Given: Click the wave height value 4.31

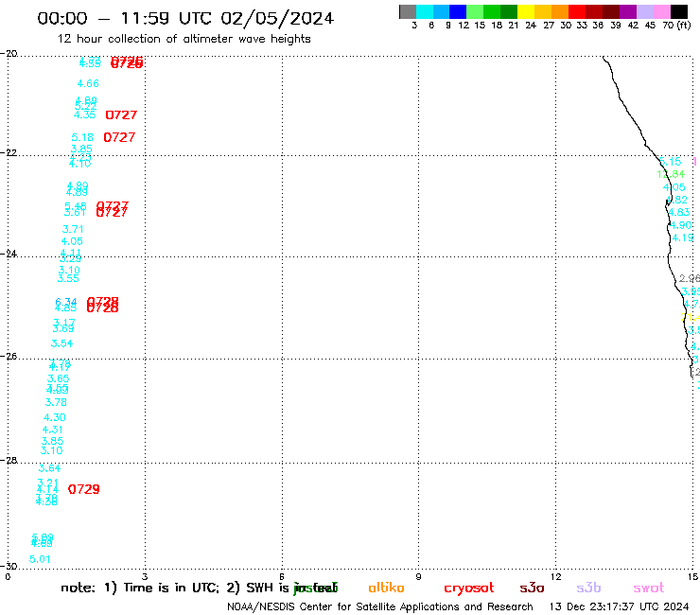Looking at the screenshot, I should tap(53, 430).
